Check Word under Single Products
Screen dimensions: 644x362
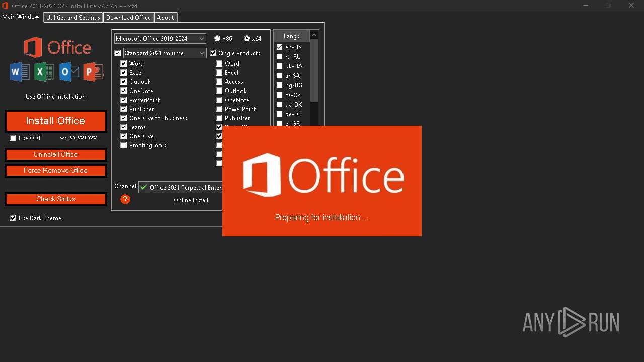tap(219, 64)
